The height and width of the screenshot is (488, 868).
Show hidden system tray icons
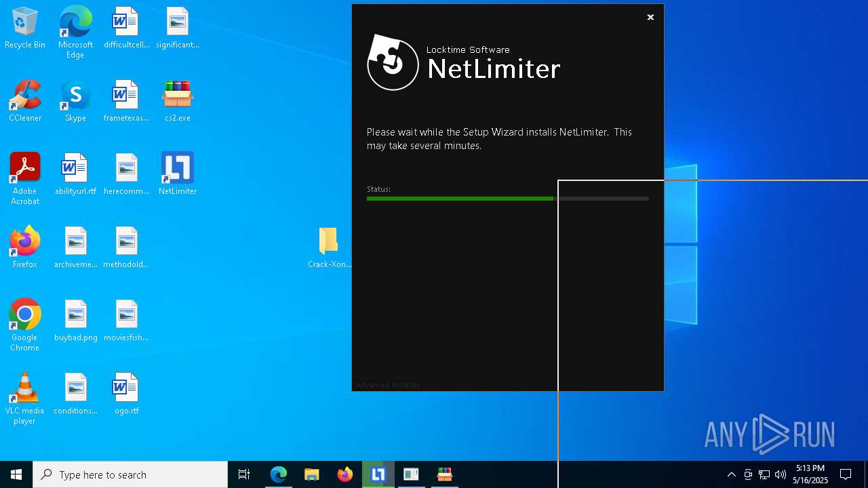click(x=731, y=474)
